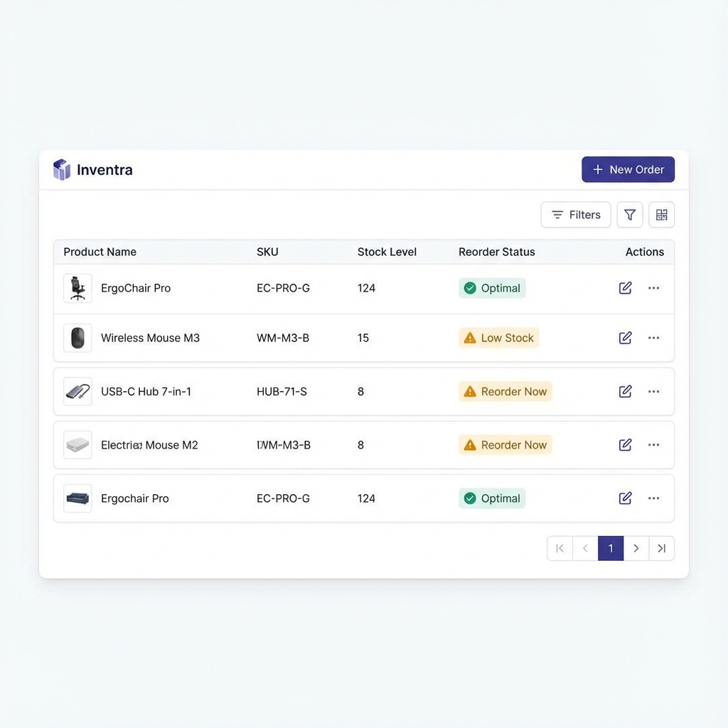Sort by Reorder Status column header
Screen dimensions: 728x728
[x=496, y=252]
